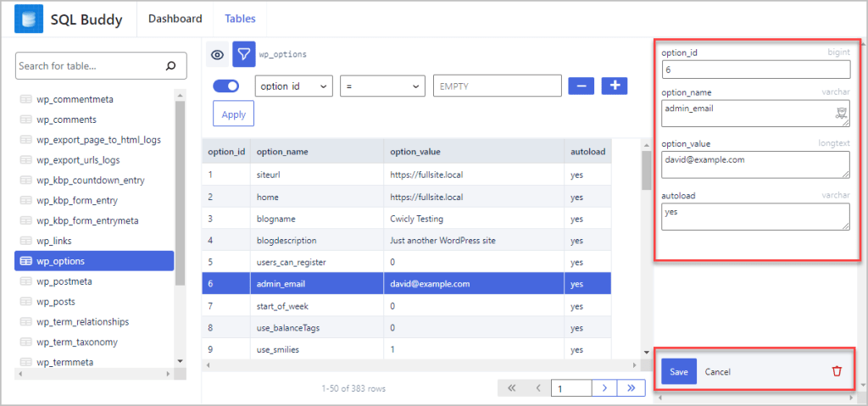The width and height of the screenshot is (868, 406).
Task: Remove filter row with the minus button
Action: [x=581, y=86]
